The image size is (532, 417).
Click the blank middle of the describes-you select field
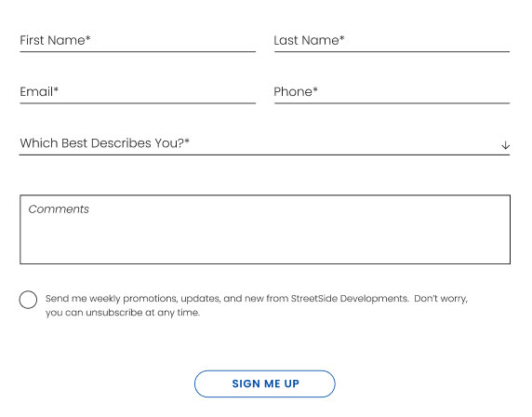tap(339, 143)
